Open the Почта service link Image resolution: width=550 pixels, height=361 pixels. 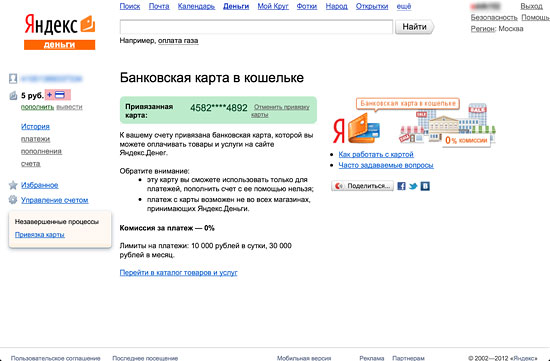[x=159, y=6]
